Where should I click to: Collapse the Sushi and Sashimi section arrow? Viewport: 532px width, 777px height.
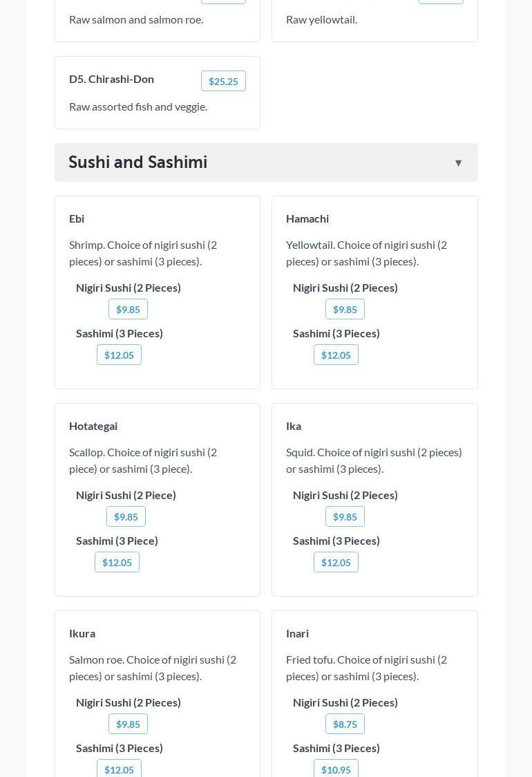[458, 163]
